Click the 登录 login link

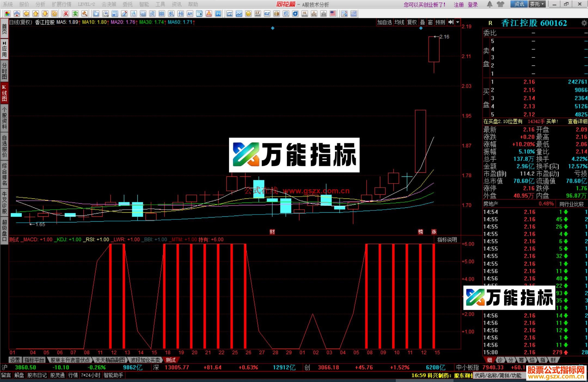point(473,4)
